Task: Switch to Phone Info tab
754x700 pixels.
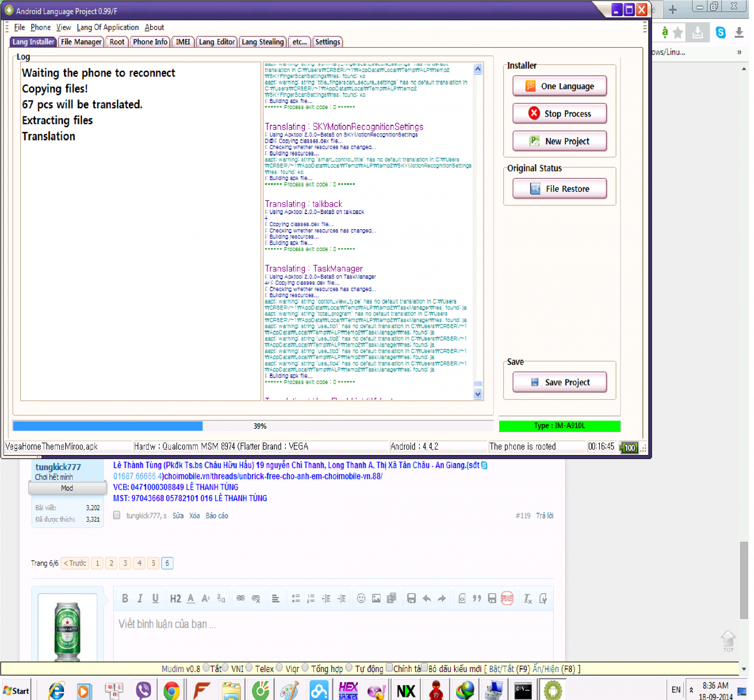Action: click(x=150, y=42)
